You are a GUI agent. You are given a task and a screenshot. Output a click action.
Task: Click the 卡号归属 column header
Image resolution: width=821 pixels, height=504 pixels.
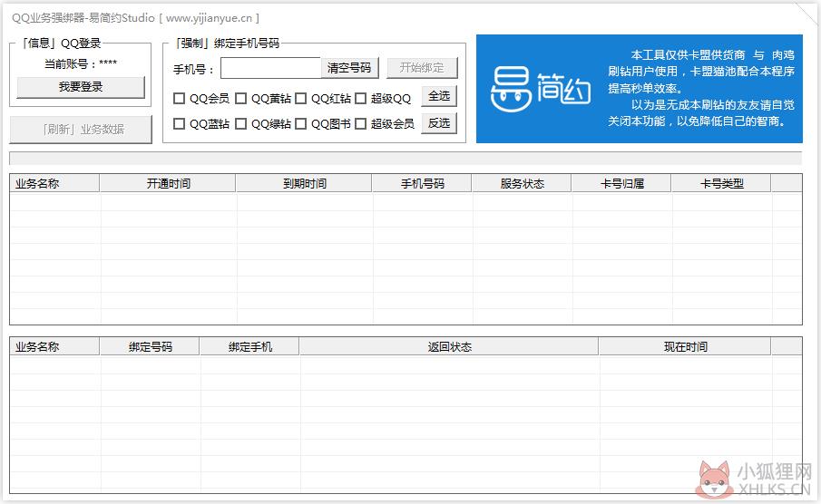coord(621,184)
